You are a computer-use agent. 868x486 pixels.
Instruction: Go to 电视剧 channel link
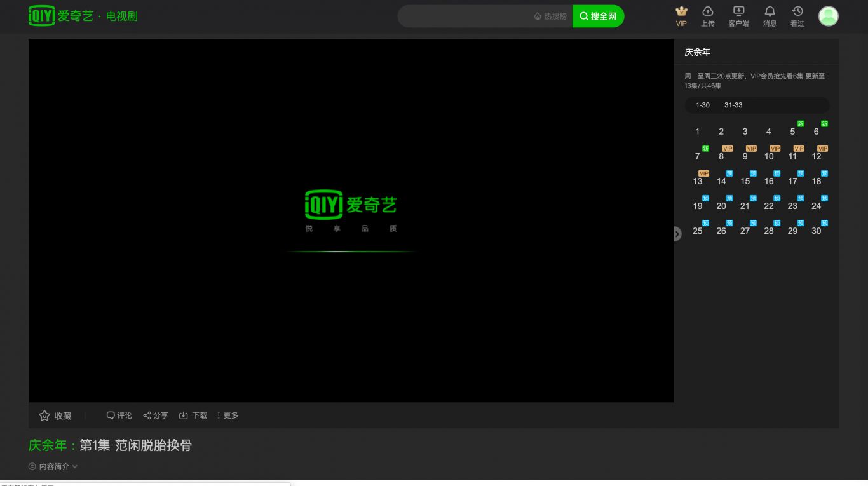[122, 17]
